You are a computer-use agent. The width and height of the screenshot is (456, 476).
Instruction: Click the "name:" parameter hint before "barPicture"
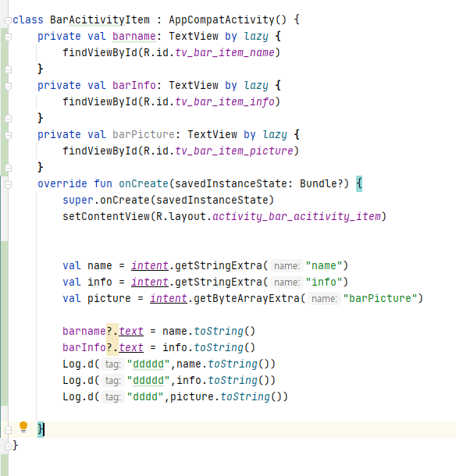click(x=324, y=299)
